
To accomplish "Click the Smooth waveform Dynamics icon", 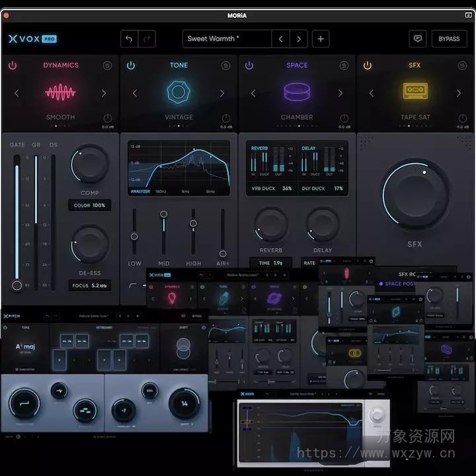I will 60,92.
